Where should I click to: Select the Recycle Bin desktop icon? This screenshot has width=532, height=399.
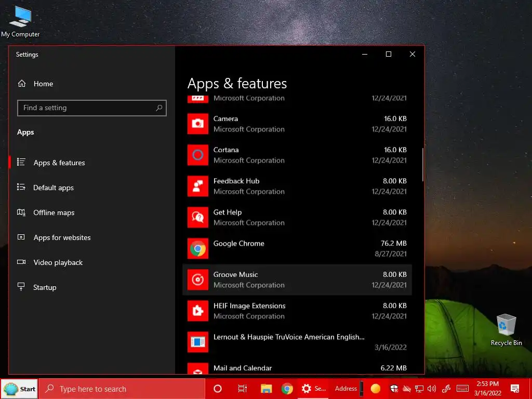(x=506, y=330)
